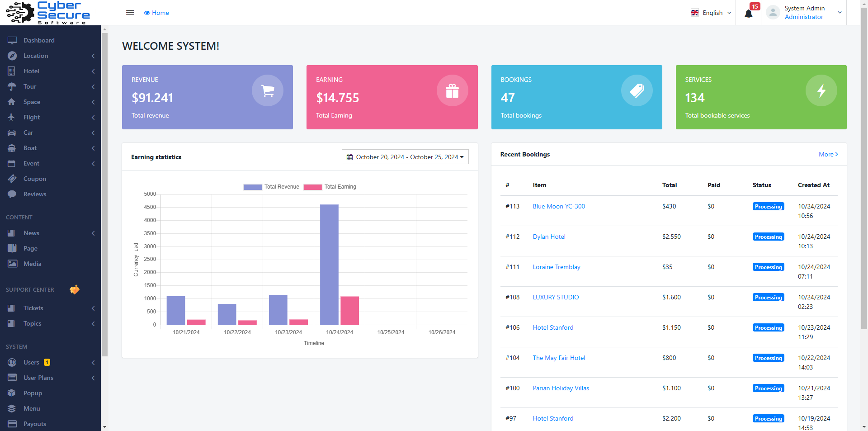This screenshot has height=431, width=868.
Task: Click the Earning gift box icon
Action: pos(452,90)
